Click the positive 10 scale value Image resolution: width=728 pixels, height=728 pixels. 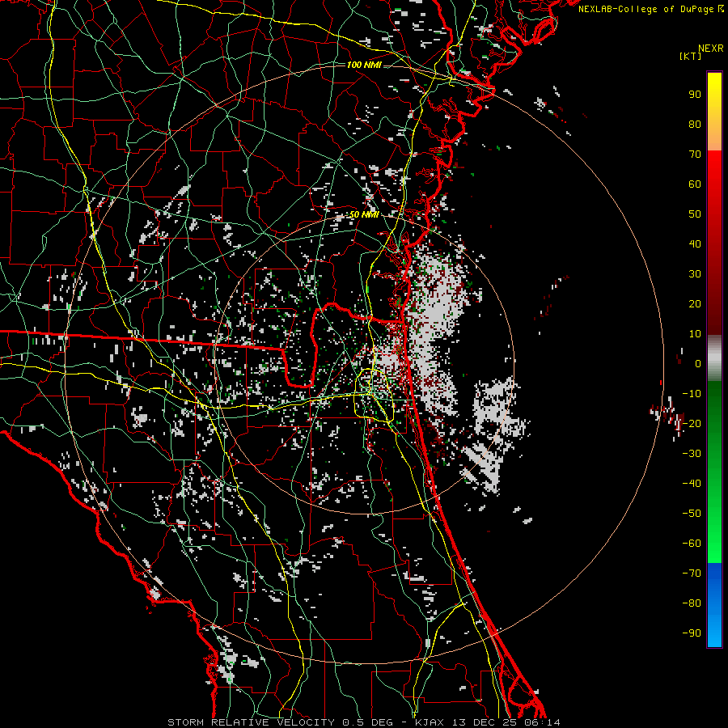(695, 334)
